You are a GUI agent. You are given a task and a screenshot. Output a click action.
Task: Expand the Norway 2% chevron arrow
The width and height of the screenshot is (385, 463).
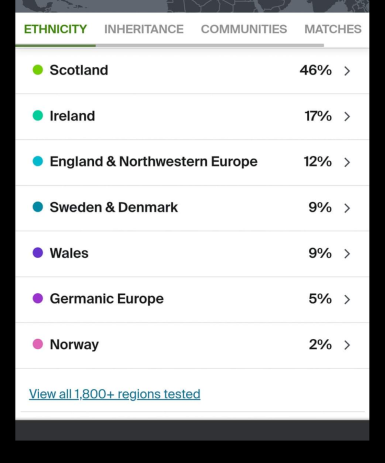tap(347, 345)
